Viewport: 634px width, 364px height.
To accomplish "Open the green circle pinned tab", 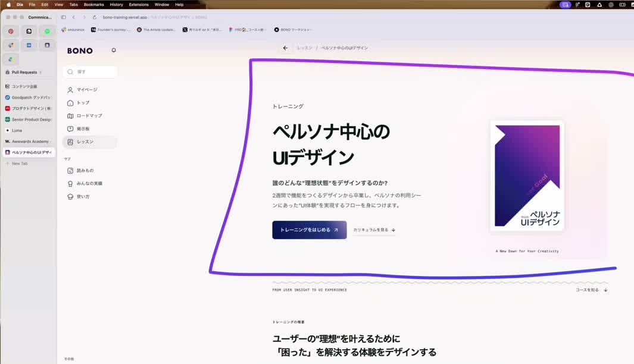I will [x=47, y=31].
